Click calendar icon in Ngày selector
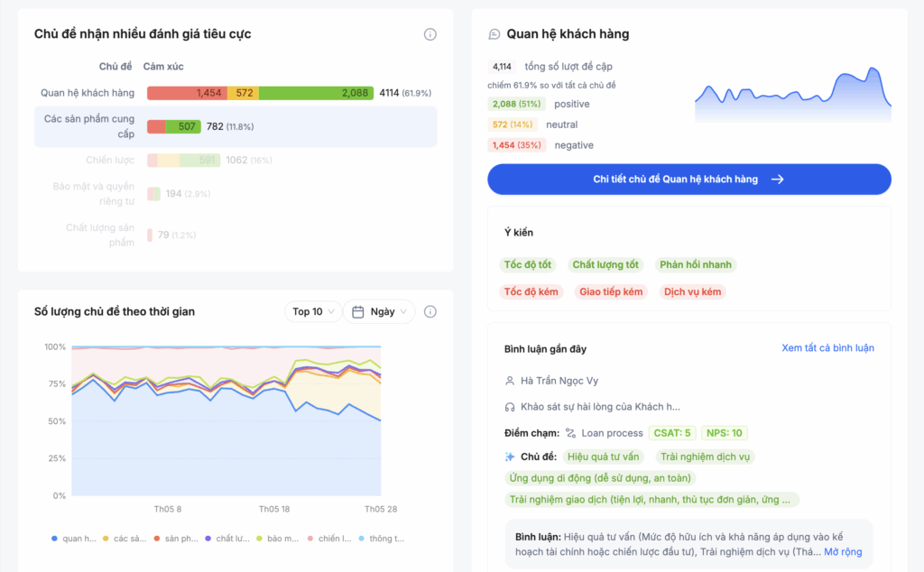This screenshot has width=924, height=572. [358, 311]
